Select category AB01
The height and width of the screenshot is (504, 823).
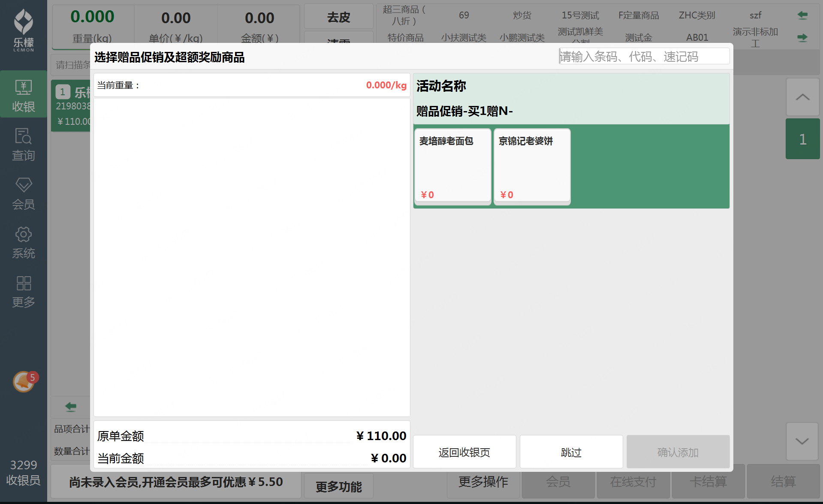point(697,37)
